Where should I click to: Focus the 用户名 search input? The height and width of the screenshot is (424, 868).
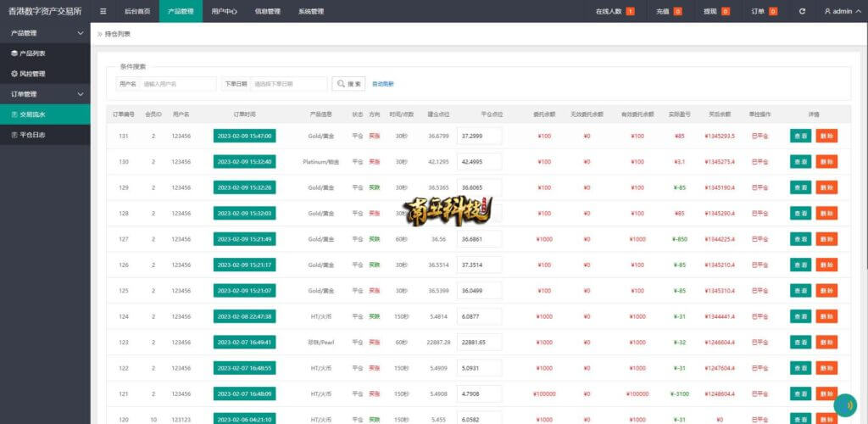tap(178, 84)
